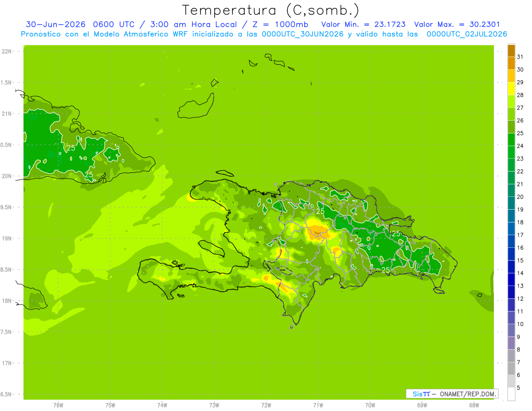Image resolution: width=532 pixels, height=411 pixels.
Task: Pick the purple colorbar swatch between 8 and 9
Action: (511, 343)
